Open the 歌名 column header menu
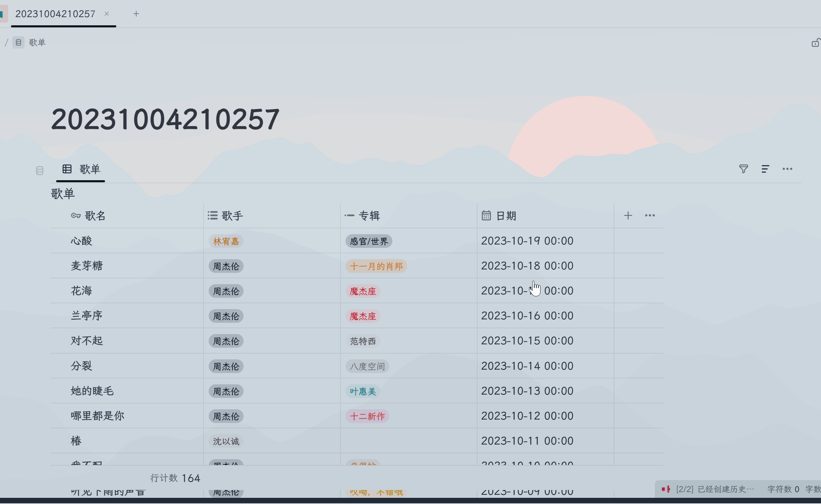This screenshot has height=504, width=821. [x=95, y=216]
